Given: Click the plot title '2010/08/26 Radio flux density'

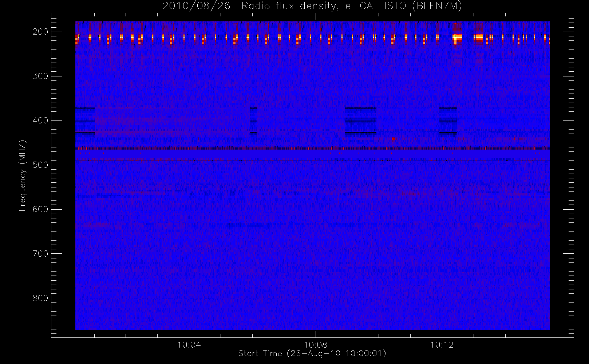Looking at the screenshot, I should (x=312, y=6).
